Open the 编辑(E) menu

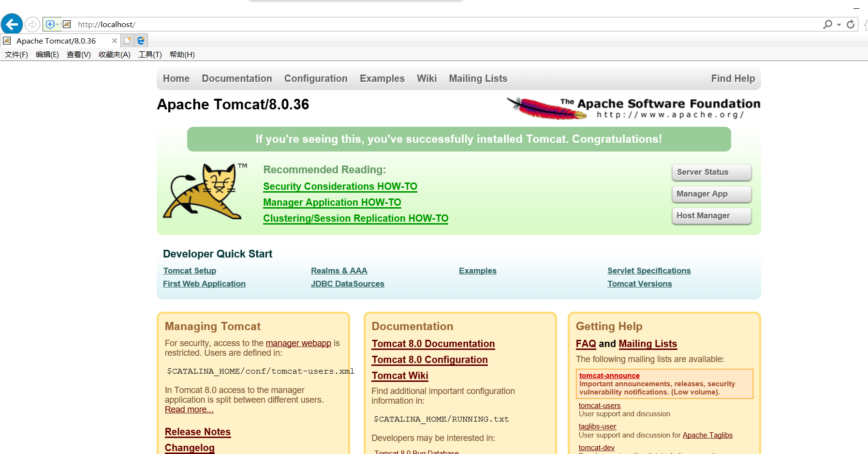[x=47, y=55]
